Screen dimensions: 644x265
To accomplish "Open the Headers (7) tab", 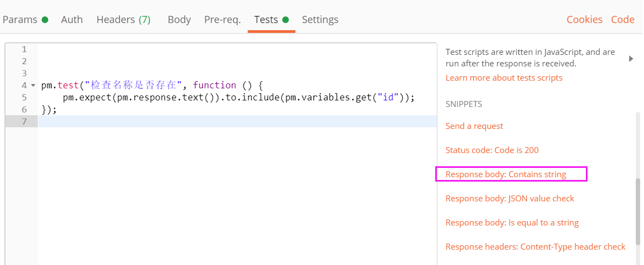I will click(123, 20).
